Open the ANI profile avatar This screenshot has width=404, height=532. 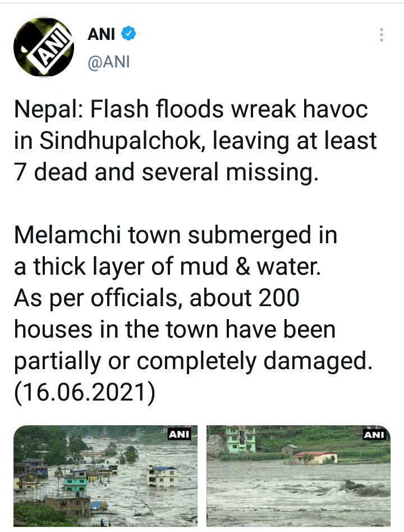(x=43, y=47)
